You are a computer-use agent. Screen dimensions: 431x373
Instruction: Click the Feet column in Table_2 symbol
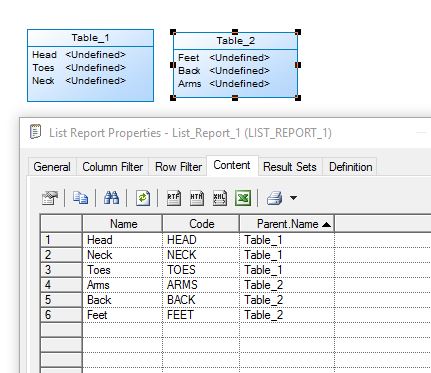click(x=188, y=57)
